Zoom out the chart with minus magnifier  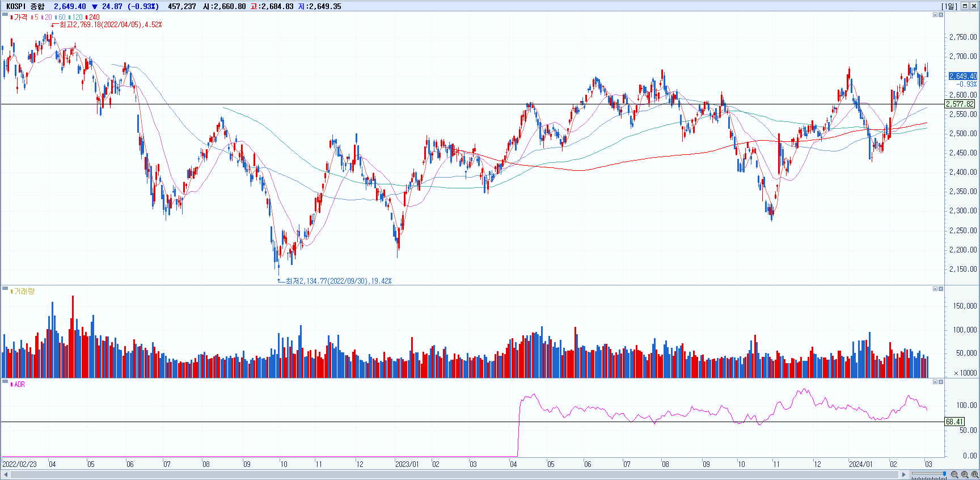[x=954, y=474]
